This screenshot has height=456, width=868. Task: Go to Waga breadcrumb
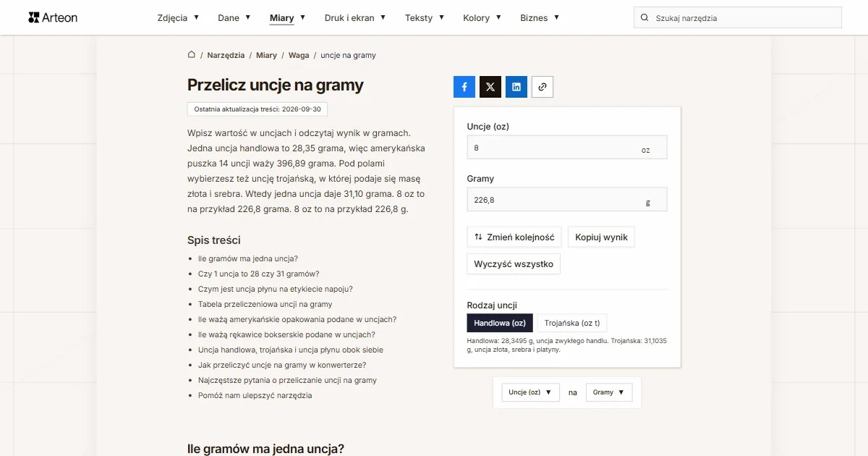click(299, 55)
